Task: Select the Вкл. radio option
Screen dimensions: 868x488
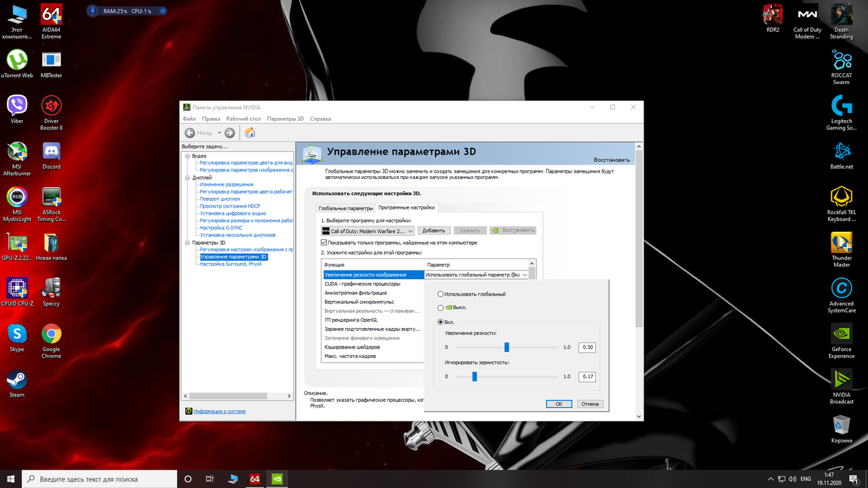Action: pyautogui.click(x=441, y=322)
